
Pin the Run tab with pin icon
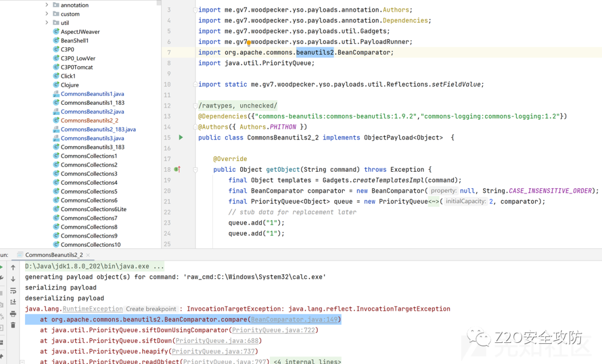tap(1, 356)
